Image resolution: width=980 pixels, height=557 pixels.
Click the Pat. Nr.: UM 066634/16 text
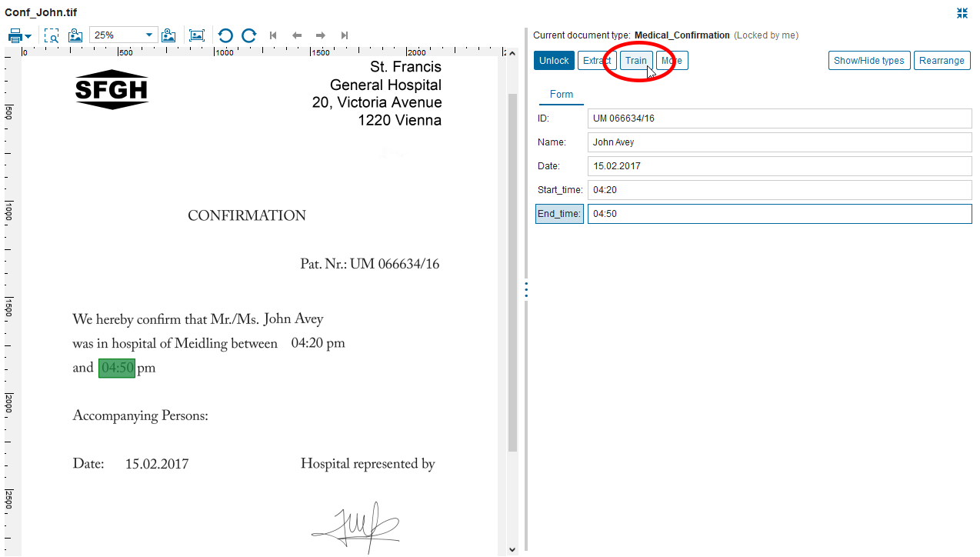(x=370, y=265)
